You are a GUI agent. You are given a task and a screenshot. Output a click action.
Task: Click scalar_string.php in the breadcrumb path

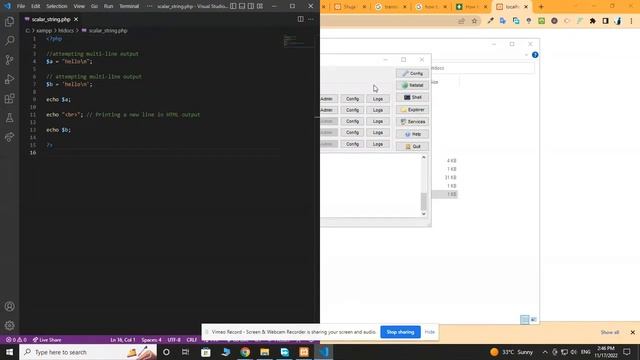tap(108, 31)
